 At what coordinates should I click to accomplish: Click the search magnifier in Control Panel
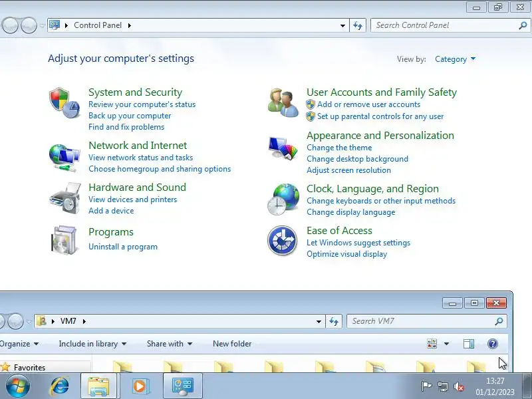[523, 25]
